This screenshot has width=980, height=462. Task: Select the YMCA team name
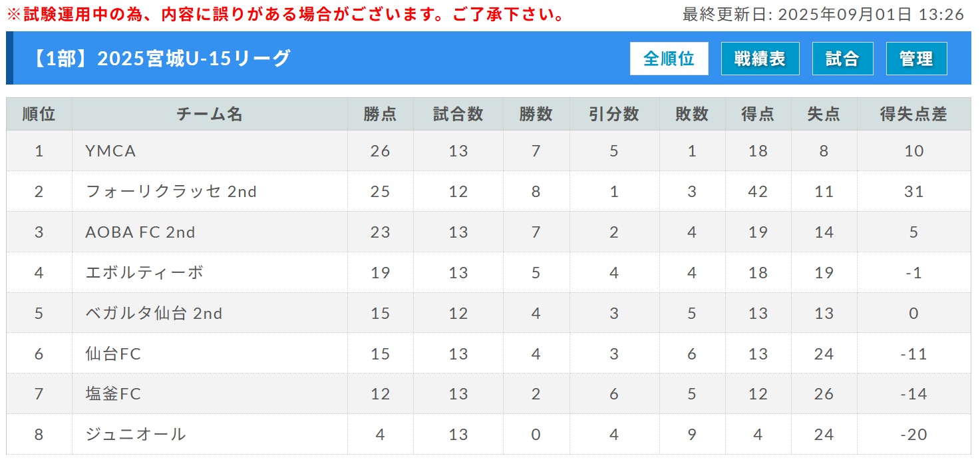(x=111, y=151)
